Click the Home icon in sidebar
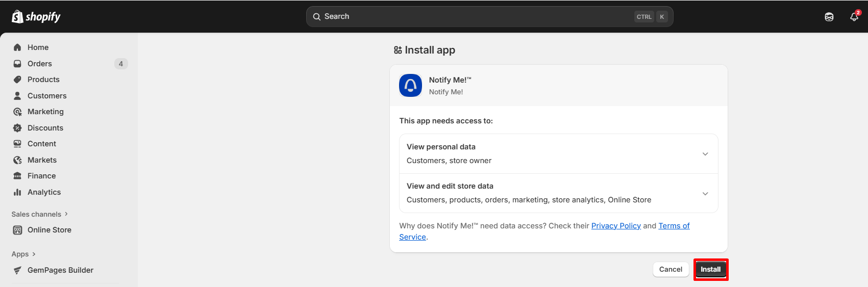 pyautogui.click(x=17, y=47)
